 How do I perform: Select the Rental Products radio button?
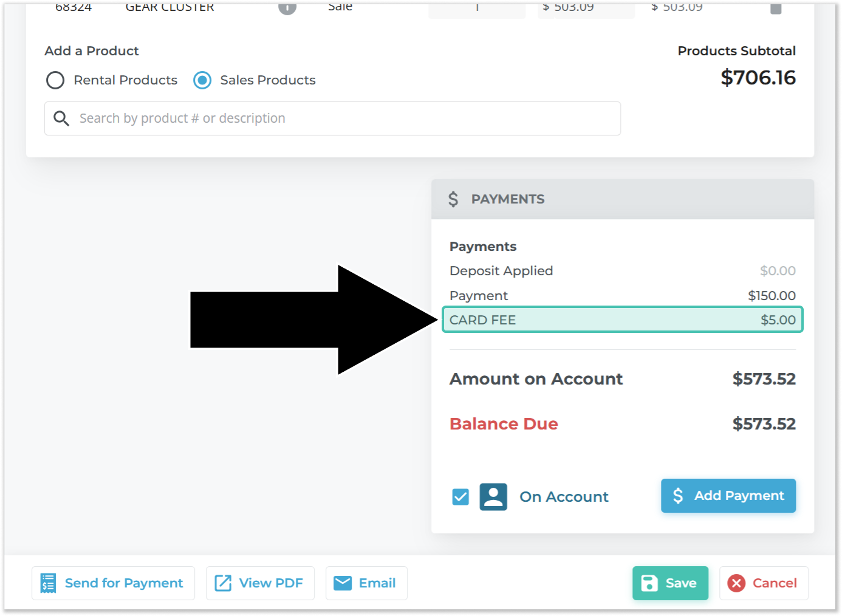(55, 80)
